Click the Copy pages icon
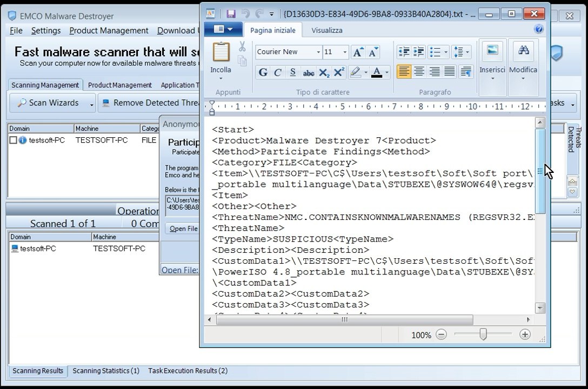 click(x=242, y=61)
